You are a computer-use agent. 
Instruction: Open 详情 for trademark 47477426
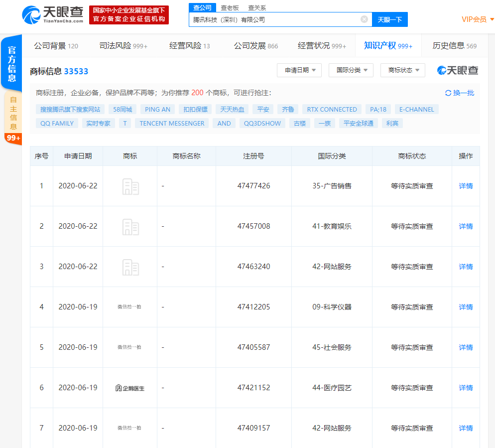coord(465,186)
